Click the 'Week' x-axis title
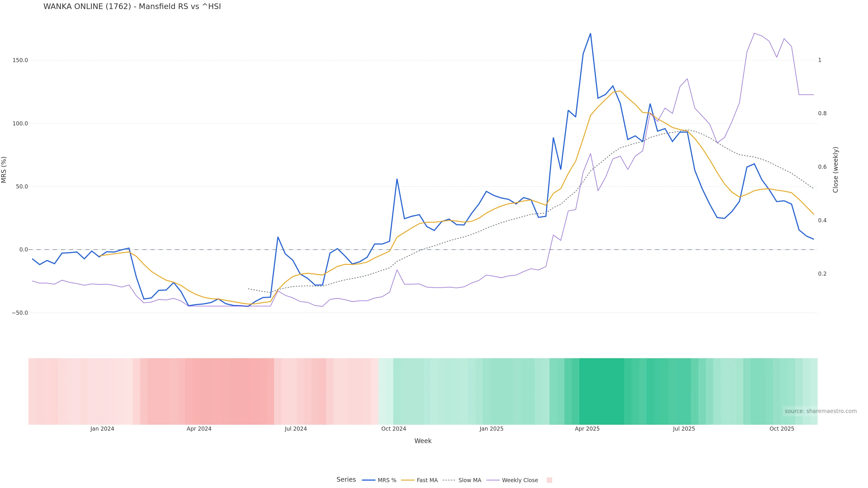 tap(422, 441)
